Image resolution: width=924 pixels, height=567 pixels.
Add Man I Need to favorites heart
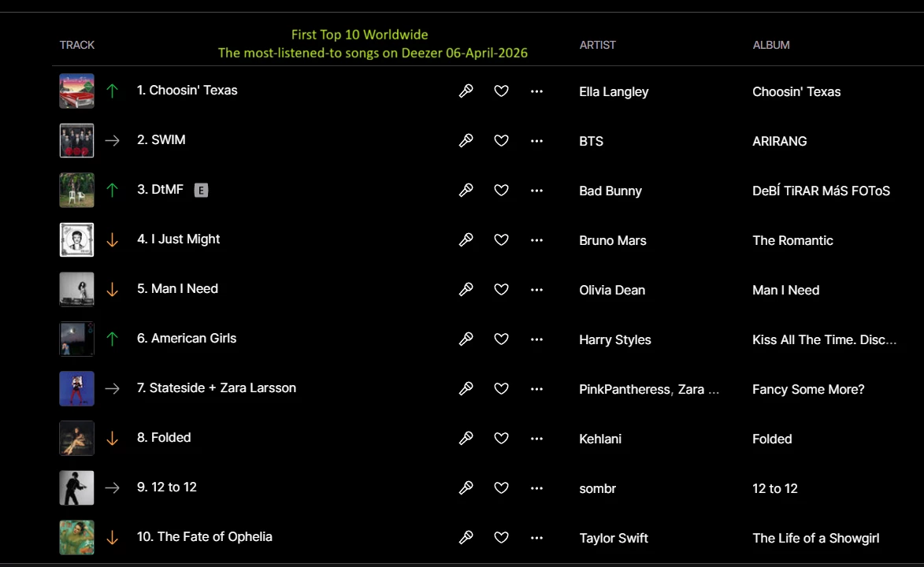pyautogui.click(x=501, y=289)
